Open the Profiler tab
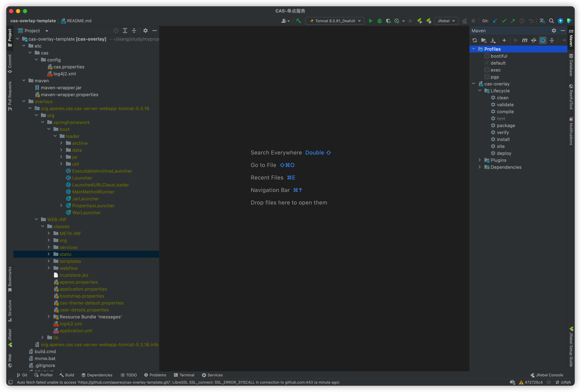Viewport: 581px width, 392px height. coord(44,375)
